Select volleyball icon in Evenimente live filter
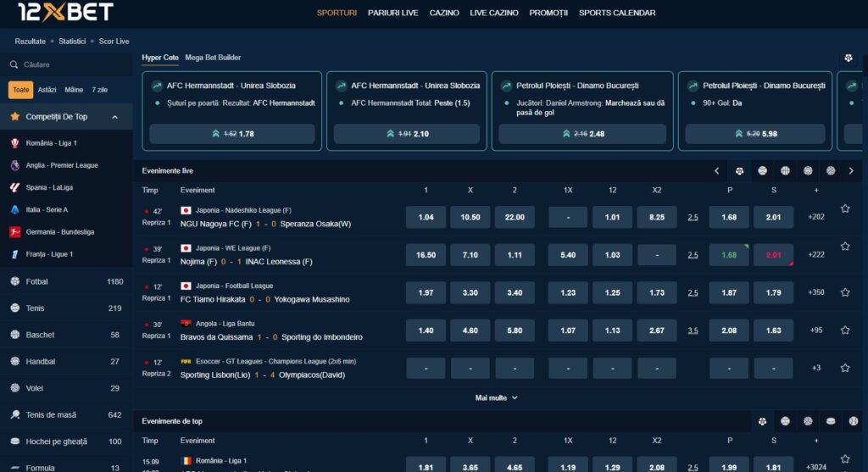Screen dimensions: 868x472 [831, 171]
